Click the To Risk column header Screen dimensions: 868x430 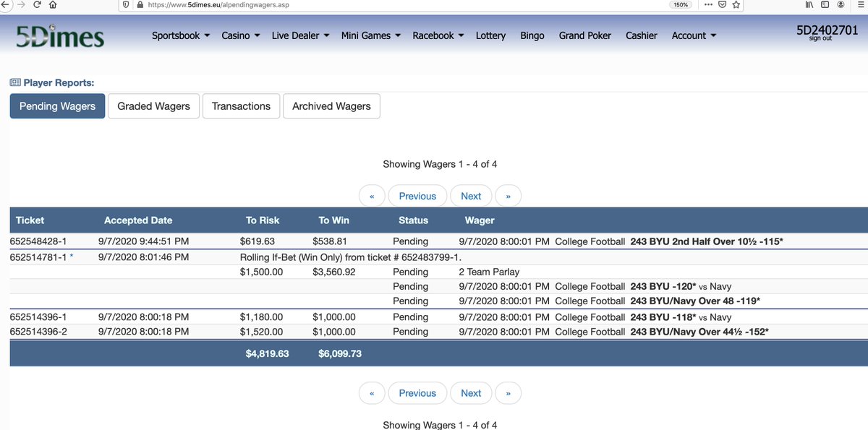point(263,220)
